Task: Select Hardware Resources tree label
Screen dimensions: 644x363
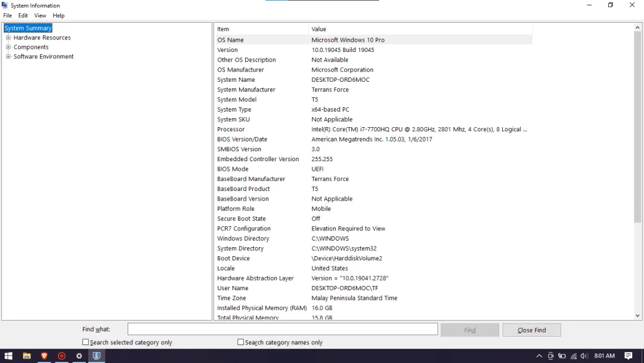Action: (x=42, y=38)
